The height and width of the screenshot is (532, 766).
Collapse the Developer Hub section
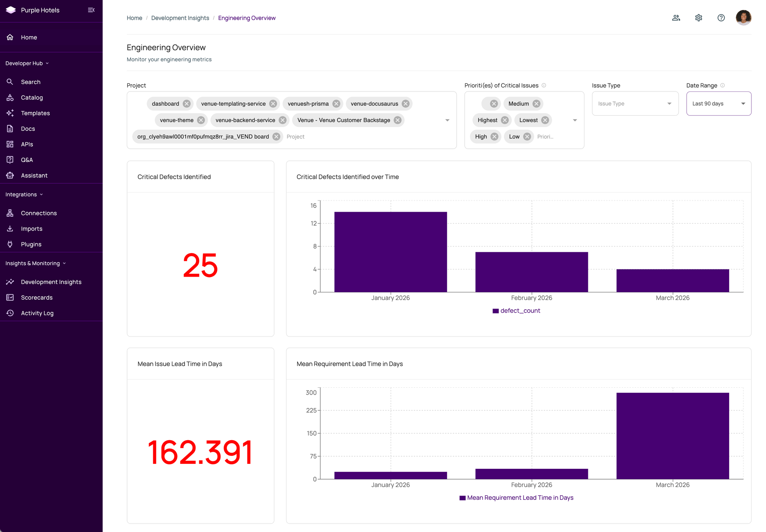coord(27,64)
